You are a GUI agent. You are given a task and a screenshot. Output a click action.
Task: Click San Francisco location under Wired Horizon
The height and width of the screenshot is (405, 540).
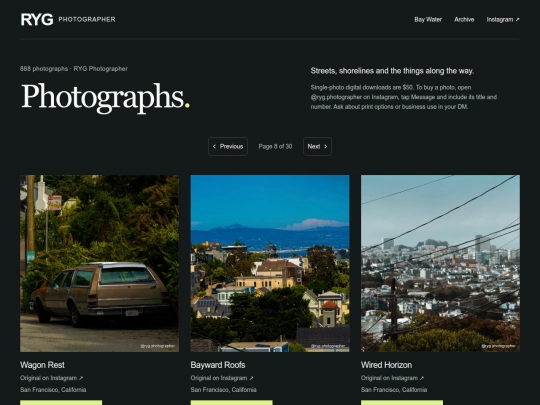(x=394, y=390)
